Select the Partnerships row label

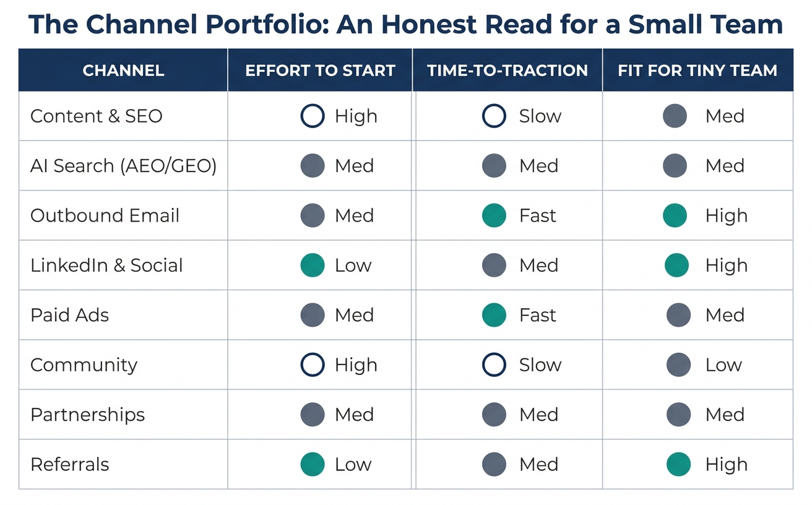pos(87,415)
